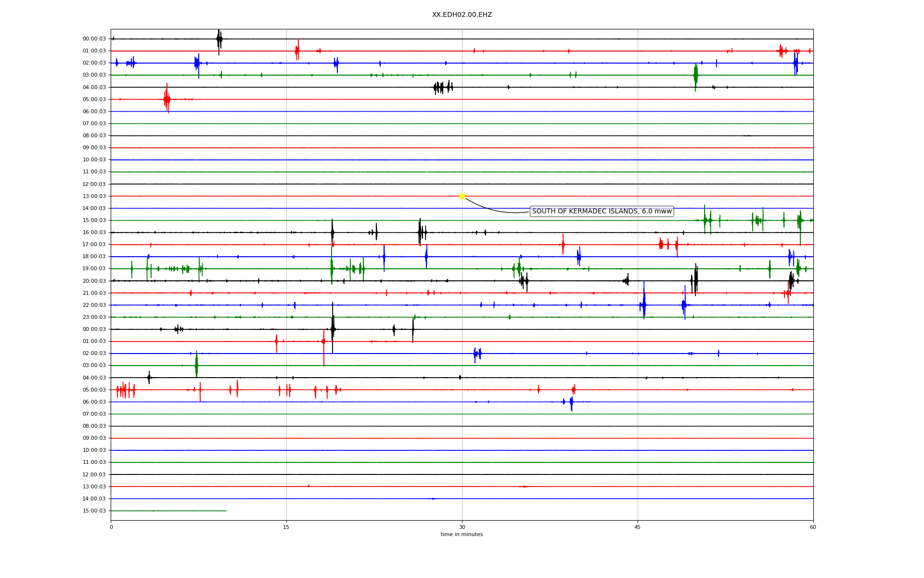Click the 21:00:03 trace time label
The image size is (924, 578).
tap(94, 293)
